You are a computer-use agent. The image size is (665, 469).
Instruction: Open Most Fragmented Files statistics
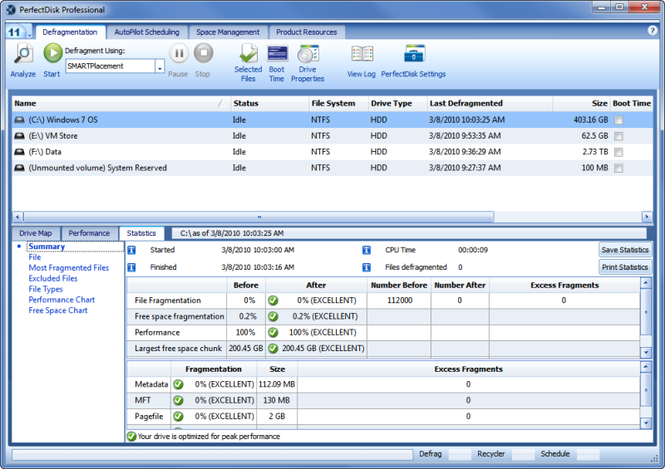[69, 268]
